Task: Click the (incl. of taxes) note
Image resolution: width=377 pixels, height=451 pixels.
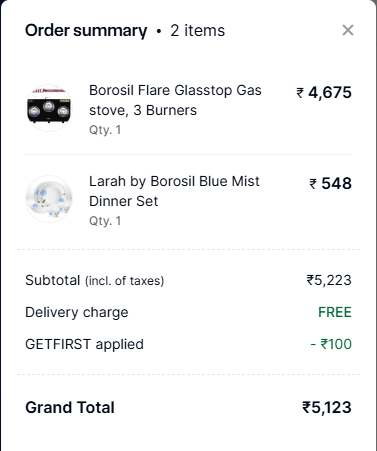Action: click(125, 281)
